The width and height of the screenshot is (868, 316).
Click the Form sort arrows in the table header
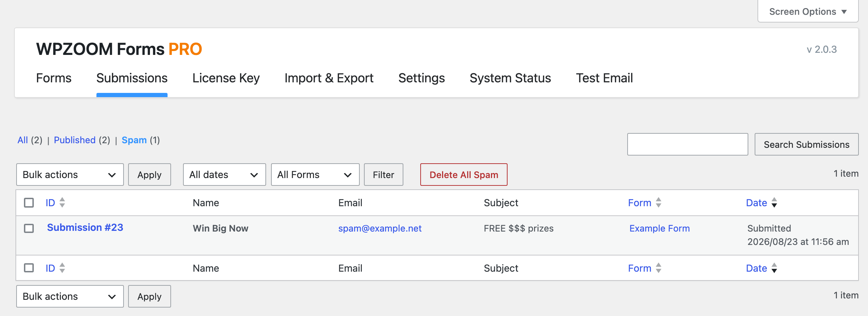click(x=659, y=203)
